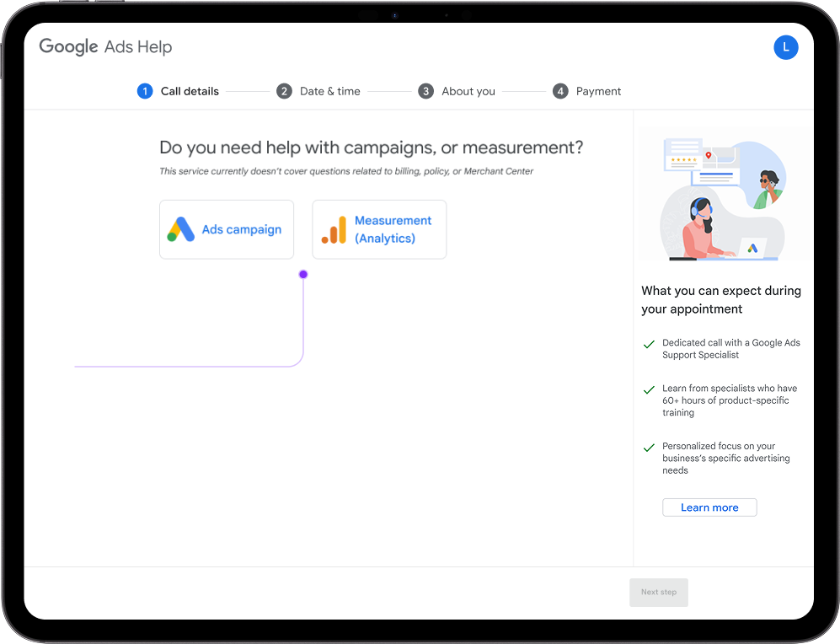Click the step number 4 circle
Viewport: 840px width, 644px height.
click(560, 91)
